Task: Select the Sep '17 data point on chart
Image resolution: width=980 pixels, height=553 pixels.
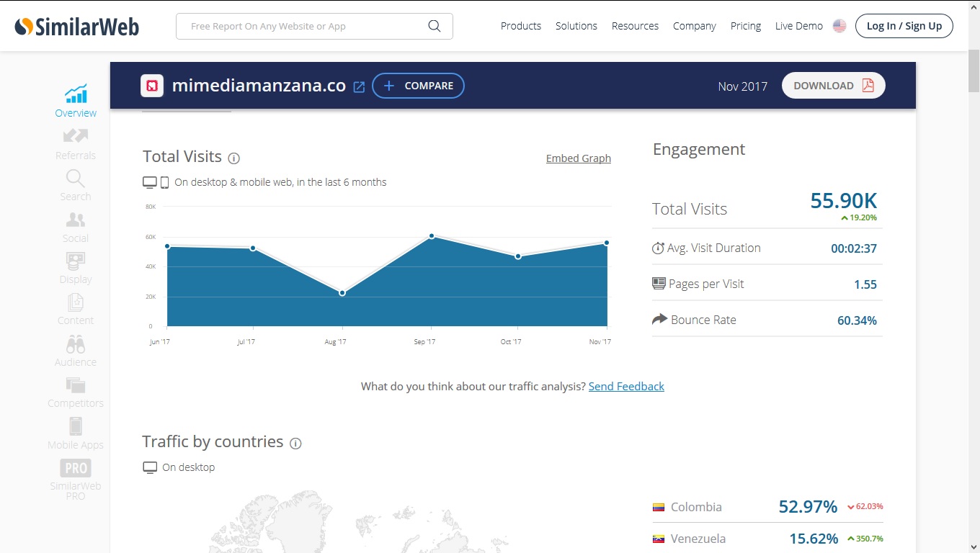Action: (x=432, y=235)
